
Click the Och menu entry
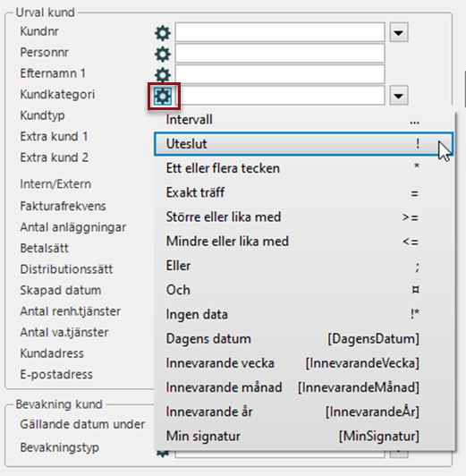click(x=303, y=290)
